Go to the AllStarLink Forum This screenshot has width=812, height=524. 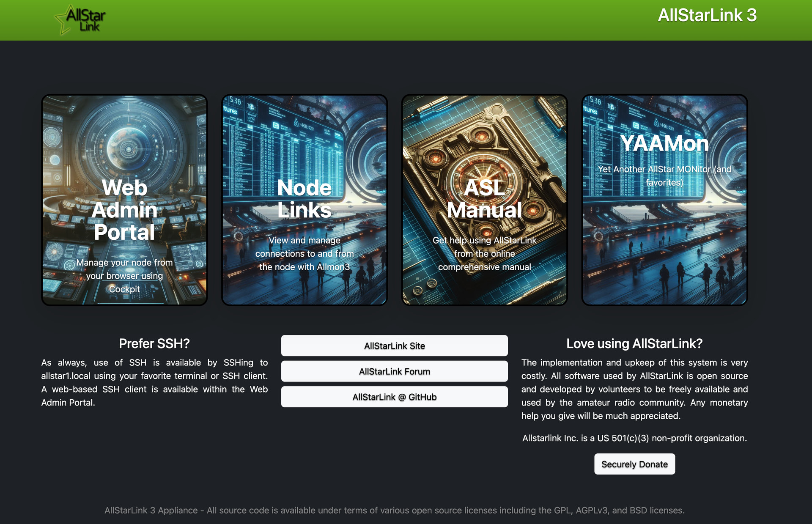point(395,371)
